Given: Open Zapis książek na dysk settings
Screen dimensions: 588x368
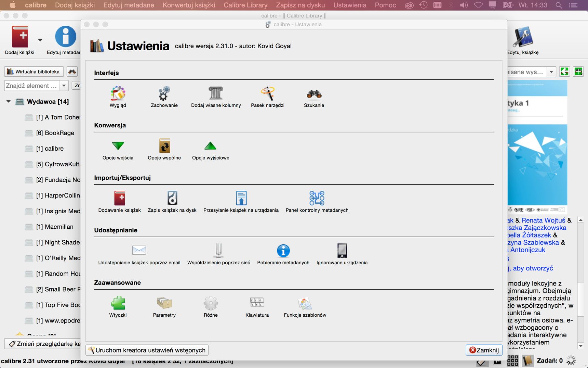Looking at the screenshot, I should click(x=172, y=202).
